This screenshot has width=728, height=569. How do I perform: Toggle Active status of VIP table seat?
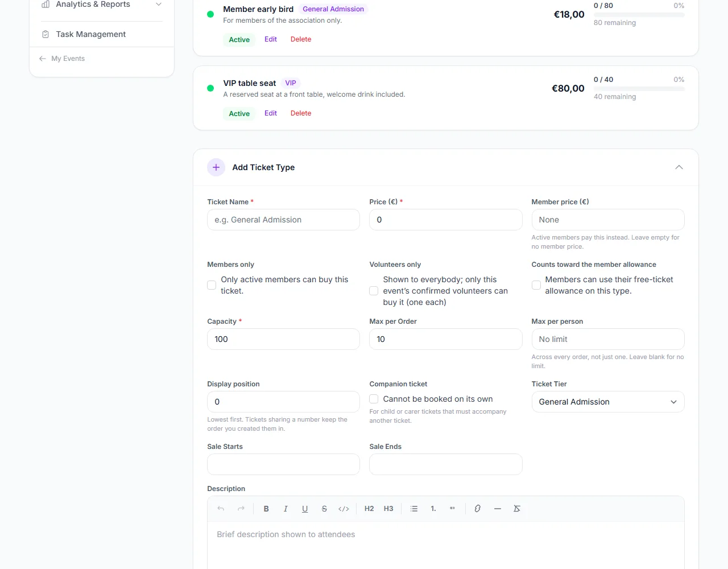tap(239, 114)
